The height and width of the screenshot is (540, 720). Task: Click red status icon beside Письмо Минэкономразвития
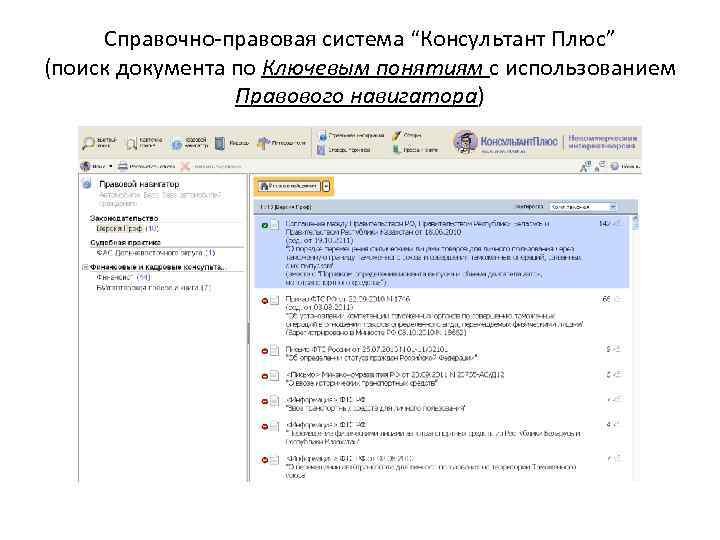[x=264, y=377]
